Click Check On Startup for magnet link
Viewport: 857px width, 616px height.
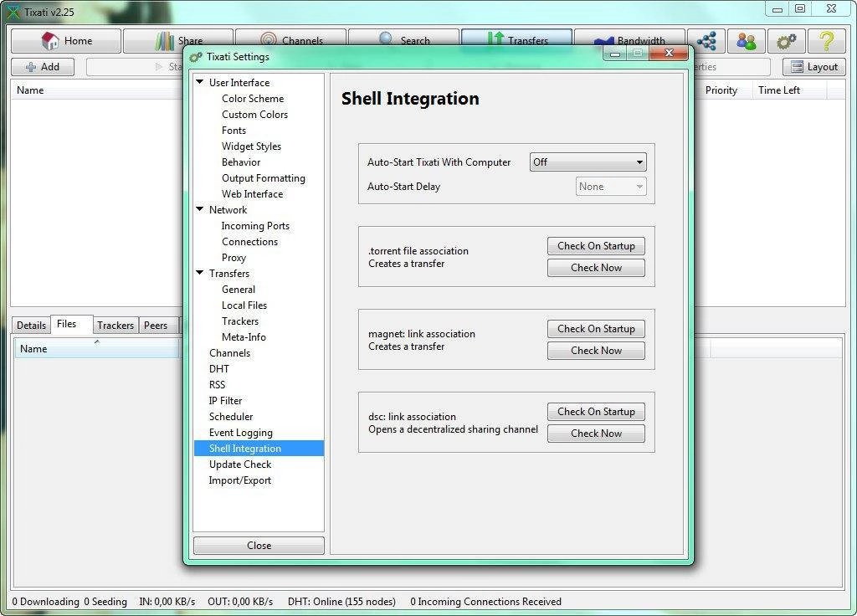click(596, 328)
